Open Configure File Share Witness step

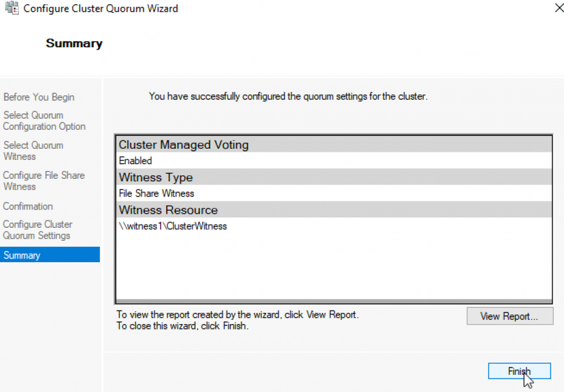pos(44,181)
